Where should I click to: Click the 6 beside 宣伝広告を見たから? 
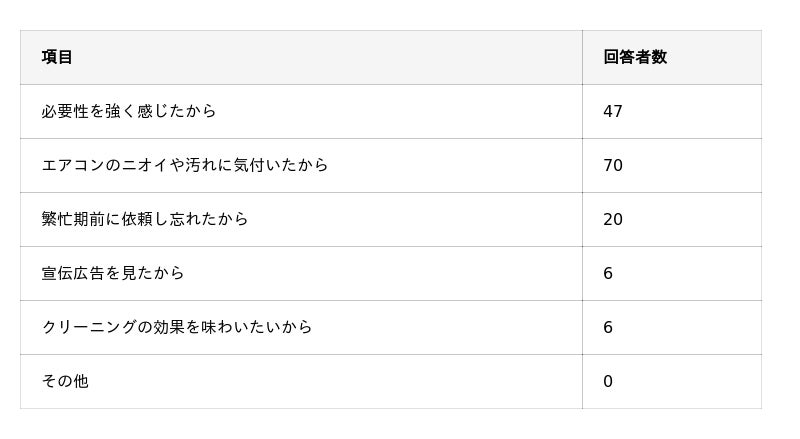pos(608,273)
